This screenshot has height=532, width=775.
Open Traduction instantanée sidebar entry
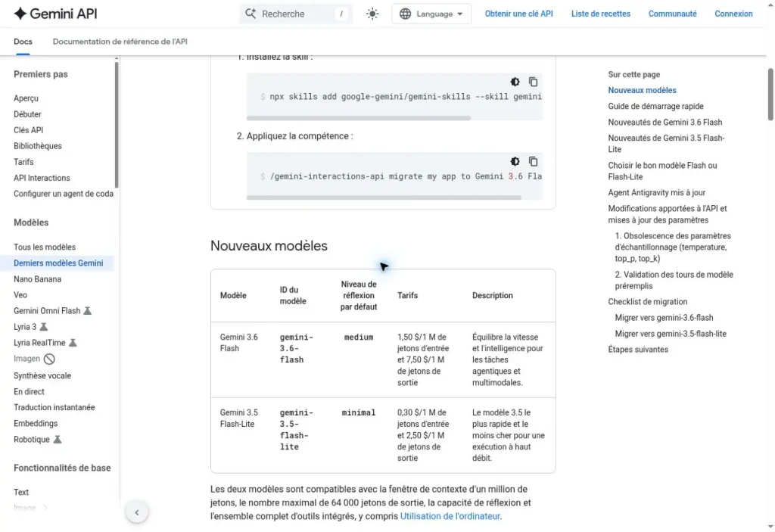pyautogui.click(x=54, y=407)
